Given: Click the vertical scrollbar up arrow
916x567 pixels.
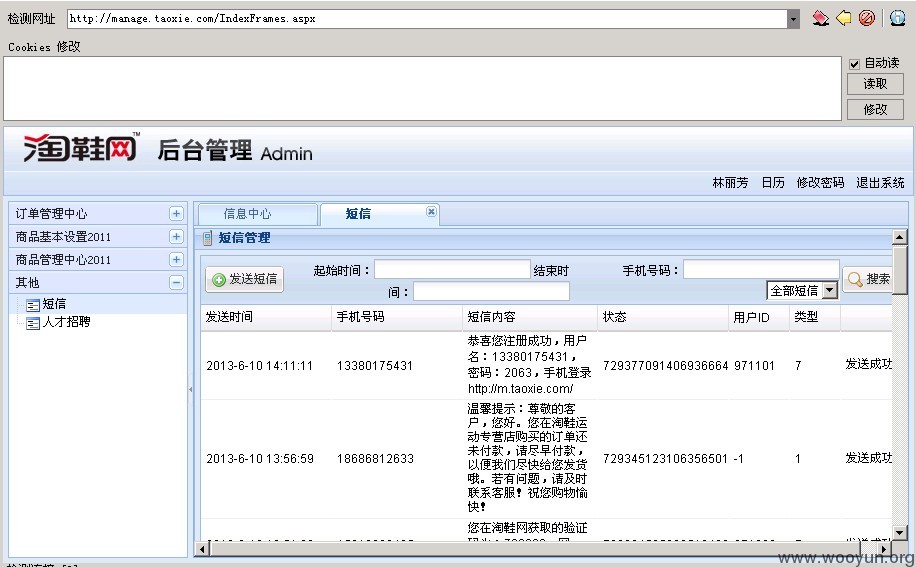Looking at the screenshot, I should click(900, 237).
